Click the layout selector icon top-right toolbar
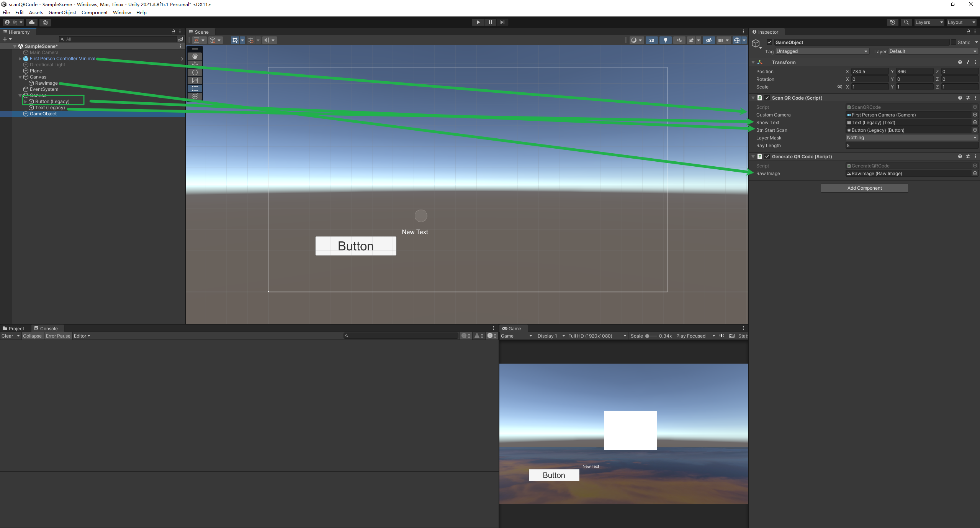Viewport: 980px width, 528px height. point(960,21)
